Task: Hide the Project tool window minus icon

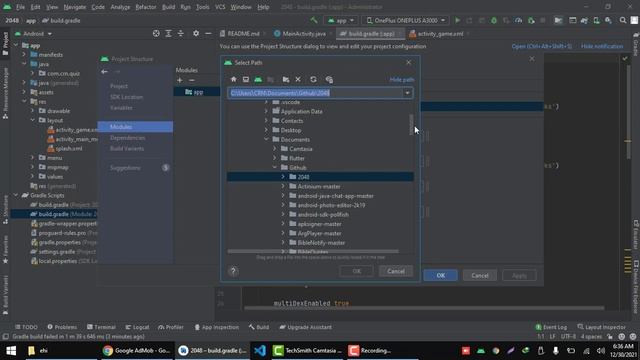Action: point(208,33)
